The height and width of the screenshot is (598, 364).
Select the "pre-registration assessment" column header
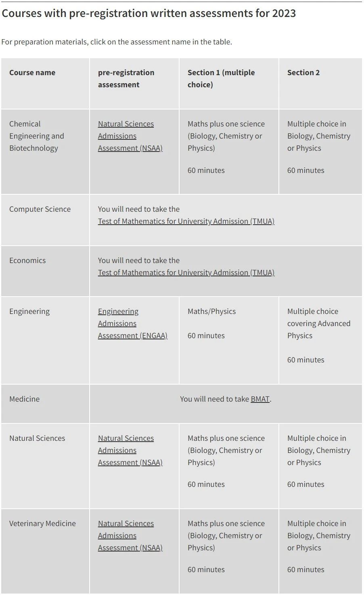[126, 79]
